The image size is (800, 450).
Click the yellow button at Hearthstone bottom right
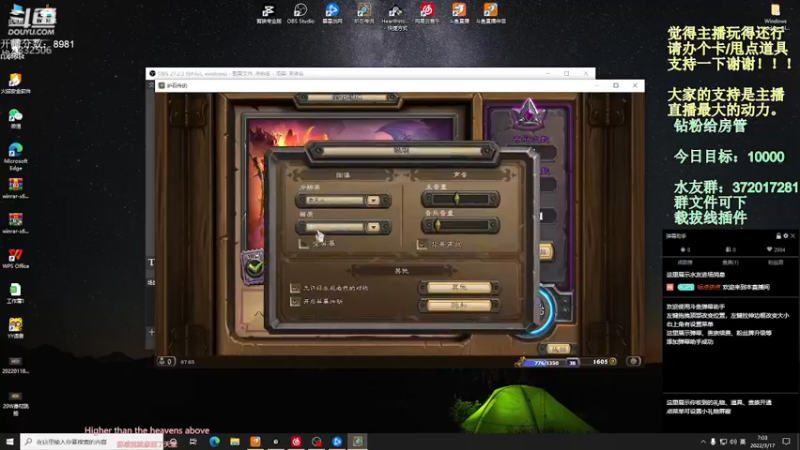(x=558, y=349)
